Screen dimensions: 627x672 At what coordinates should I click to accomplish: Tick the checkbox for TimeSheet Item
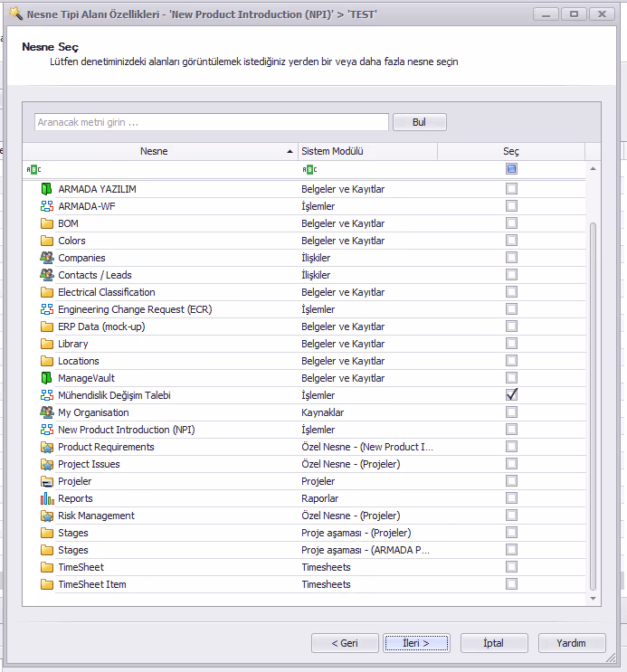pyautogui.click(x=511, y=583)
